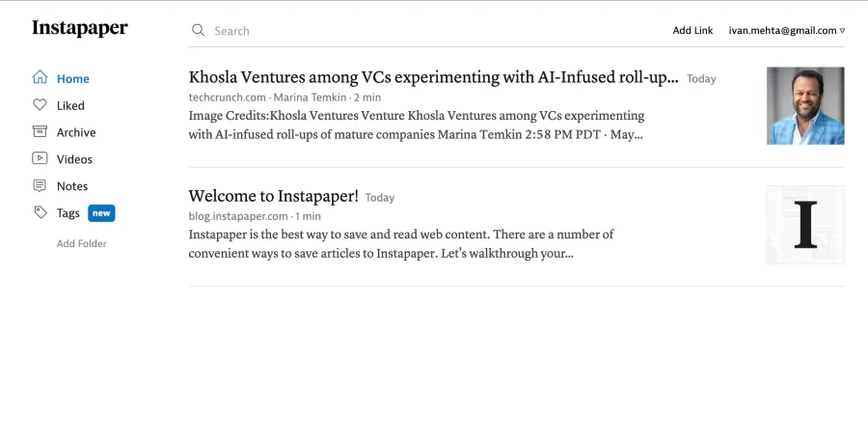Viewport: 868px width, 447px height.
Task: Go to the Archive section
Action: coord(76,132)
